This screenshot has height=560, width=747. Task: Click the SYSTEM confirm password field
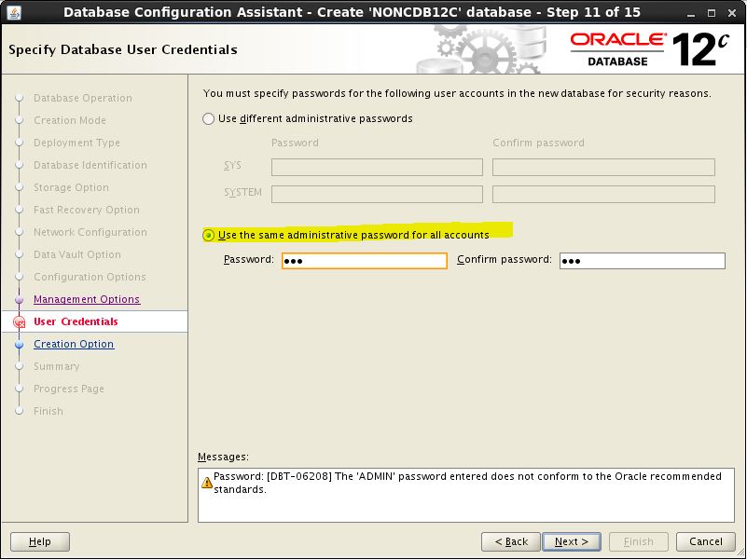coord(603,195)
